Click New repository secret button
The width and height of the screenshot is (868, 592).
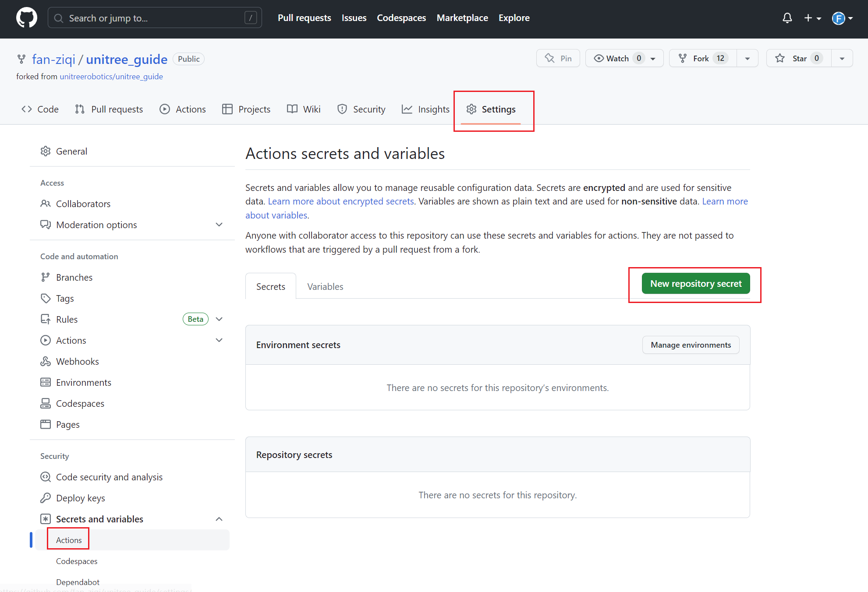[x=696, y=284]
